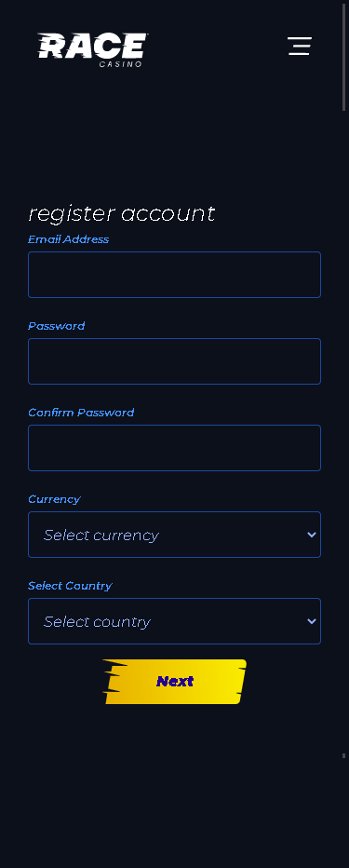This screenshot has height=868, width=349.
Task: Click the Email Address input field
Action: 174,275
